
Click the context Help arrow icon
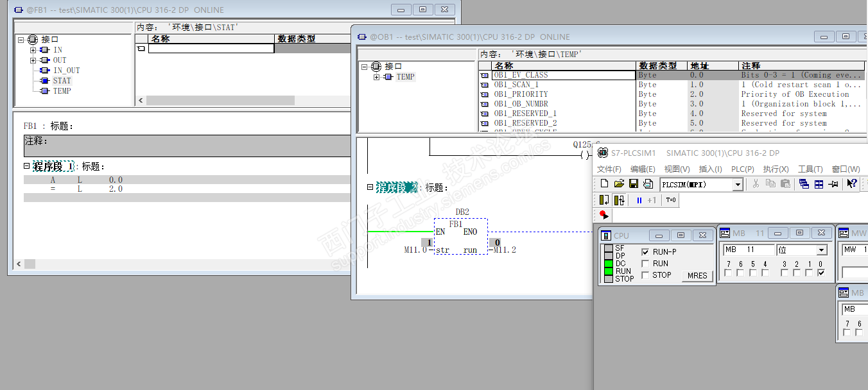coord(852,184)
